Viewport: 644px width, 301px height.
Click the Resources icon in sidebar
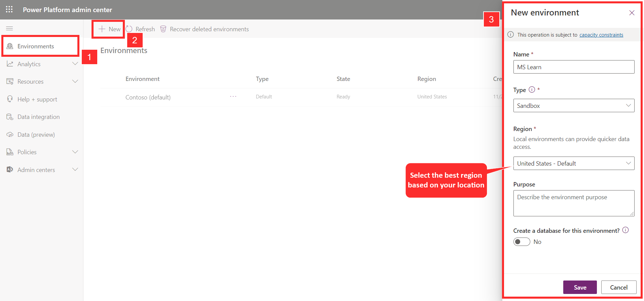(x=10, y=81)
